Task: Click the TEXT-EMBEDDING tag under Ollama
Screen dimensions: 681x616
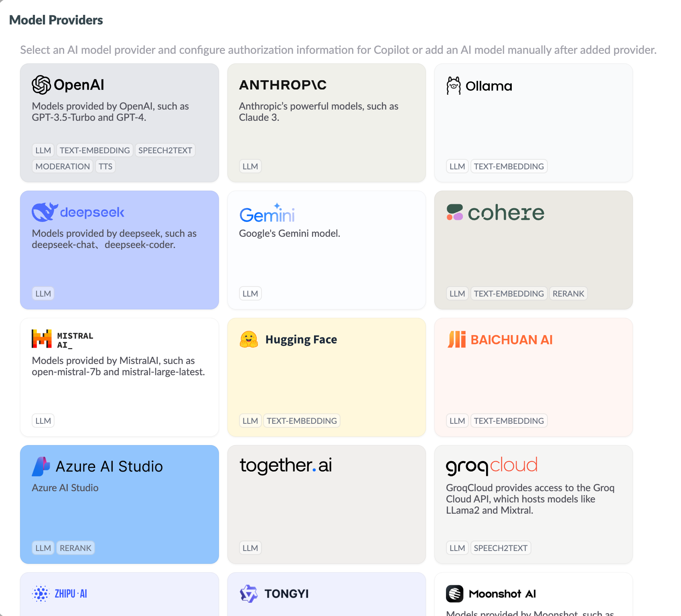Action: click(x=509, y=166)
